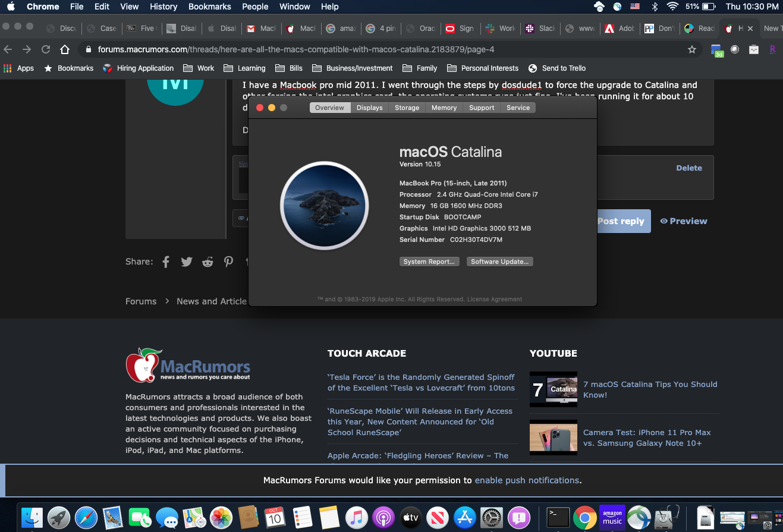Image resolution: width=783 pixels, height=532 pixels.
Task: Open News app in the dock
Action: click(x=438, y=518)
